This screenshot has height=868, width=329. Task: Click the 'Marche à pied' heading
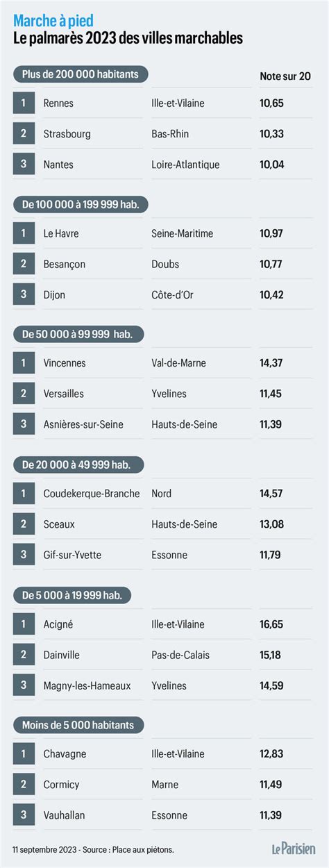point(53,22)
